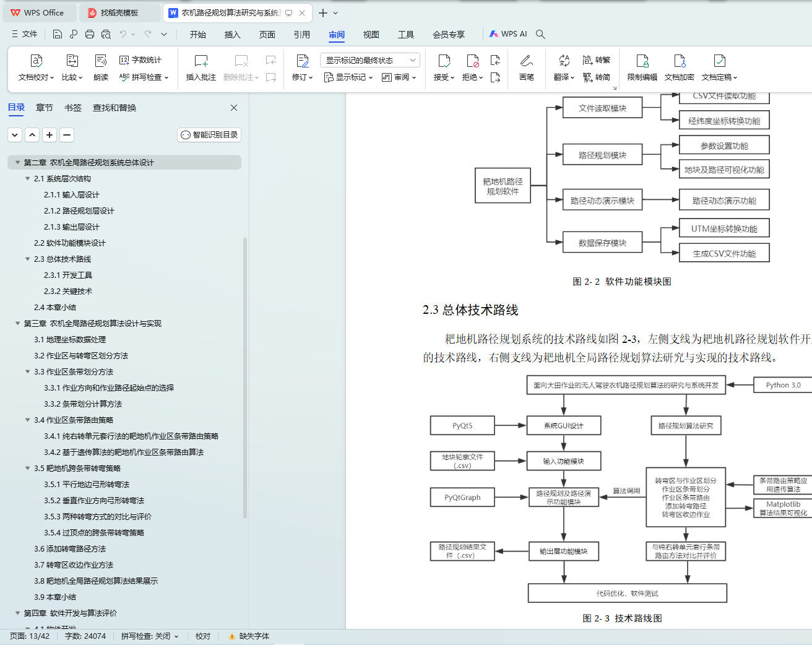
Task: Open the 审阅 pane dropdown in ribbon
Action: click(x=399, y=77)
